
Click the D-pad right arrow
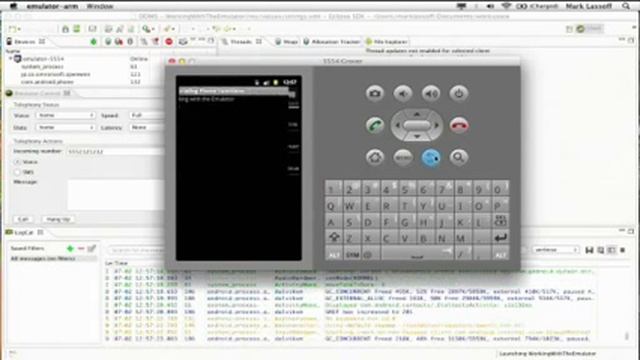coord(437,125)
